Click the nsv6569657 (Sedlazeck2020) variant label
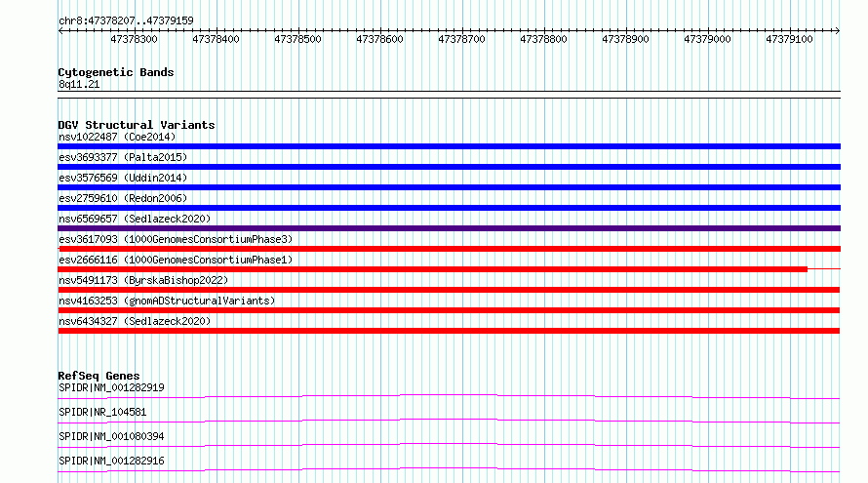This screenshot has width=868, height=483. click(135, 219)
